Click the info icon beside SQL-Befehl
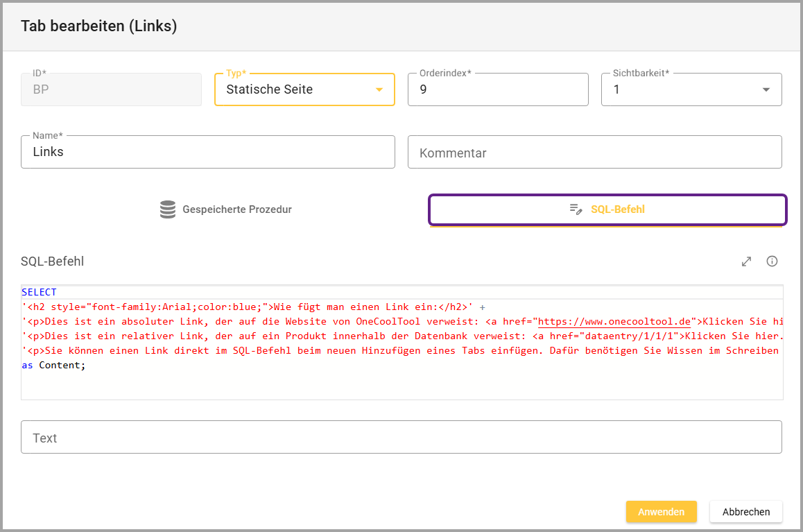Viewport: 803px width, 532px height. pyautogui.click(x=772, y=261)
